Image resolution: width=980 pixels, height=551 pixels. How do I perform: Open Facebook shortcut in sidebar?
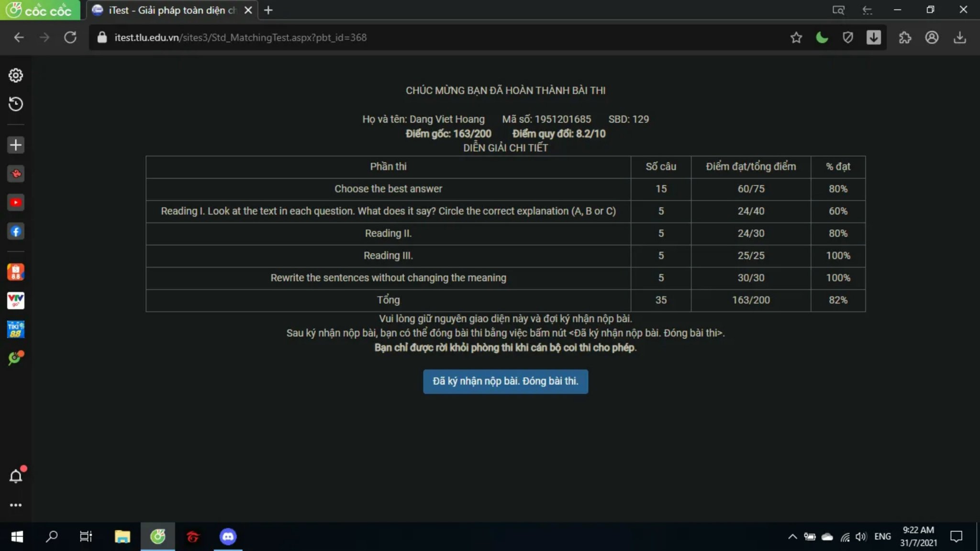16,232
